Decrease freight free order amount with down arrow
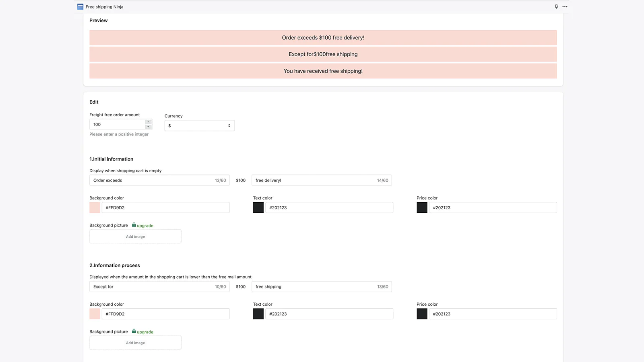This screenshot has width=644, height=362. (x=148, y=127)
